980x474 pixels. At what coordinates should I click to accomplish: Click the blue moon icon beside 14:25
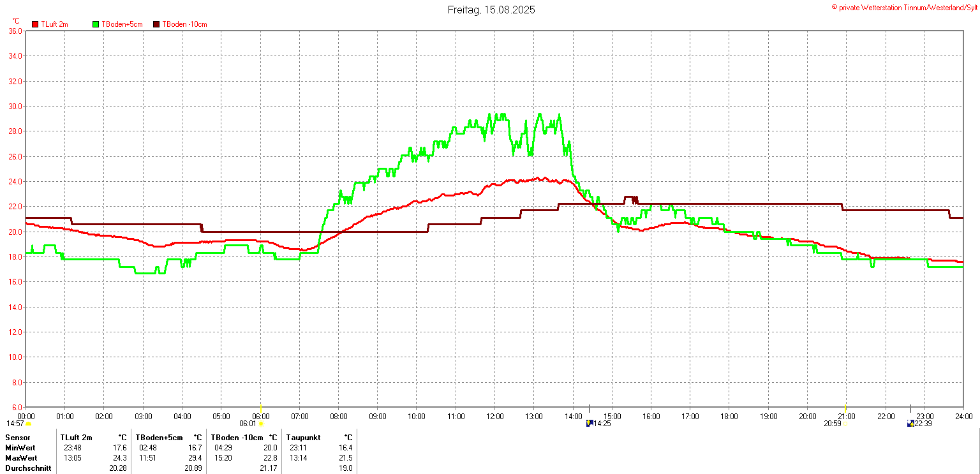tap(589, 423)
